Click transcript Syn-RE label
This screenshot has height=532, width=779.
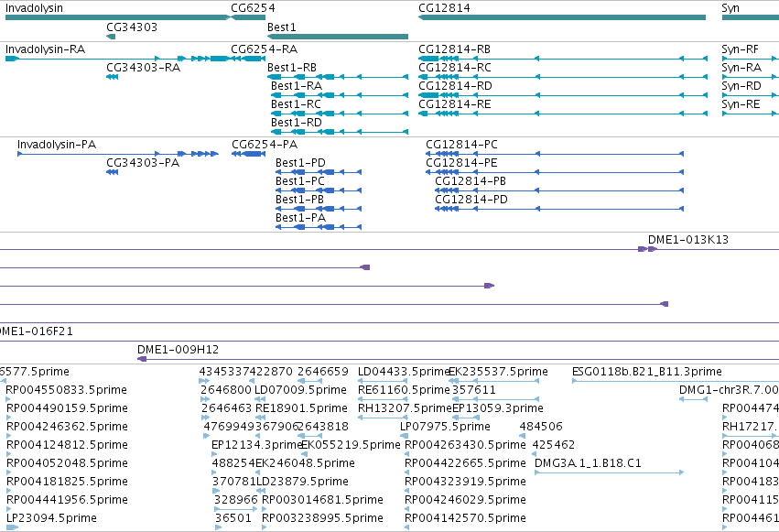(x=741, y=104)
